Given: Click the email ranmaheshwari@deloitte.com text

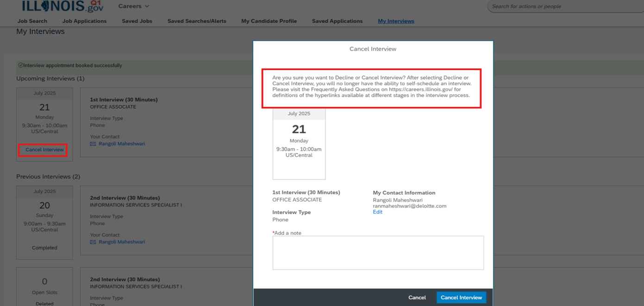Looking at the screenshot, I should (x=410, y=206).
